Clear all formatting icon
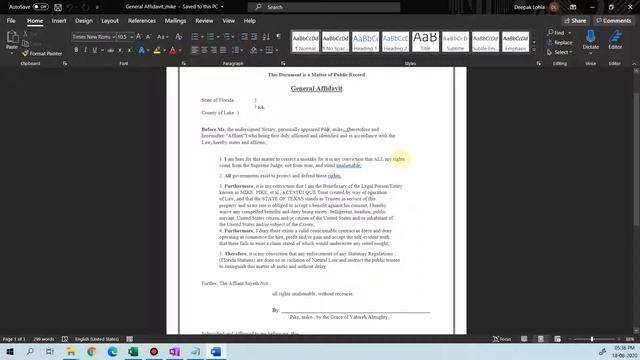Viewport: 640px width, 360px height. coord(178,37)
